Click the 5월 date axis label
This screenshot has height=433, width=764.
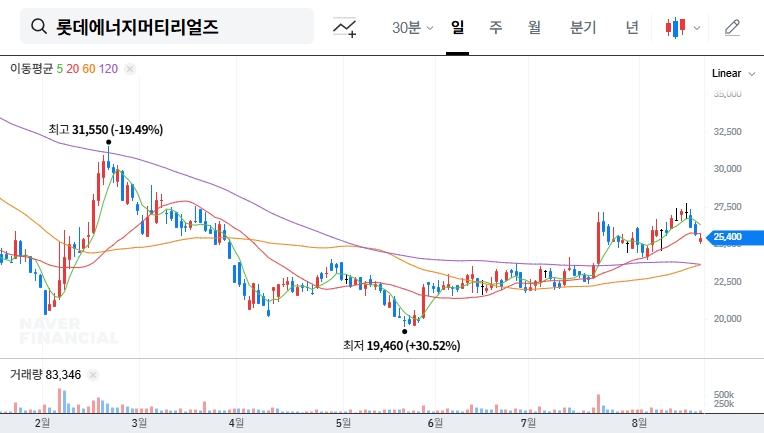click(x=343, y=423)
